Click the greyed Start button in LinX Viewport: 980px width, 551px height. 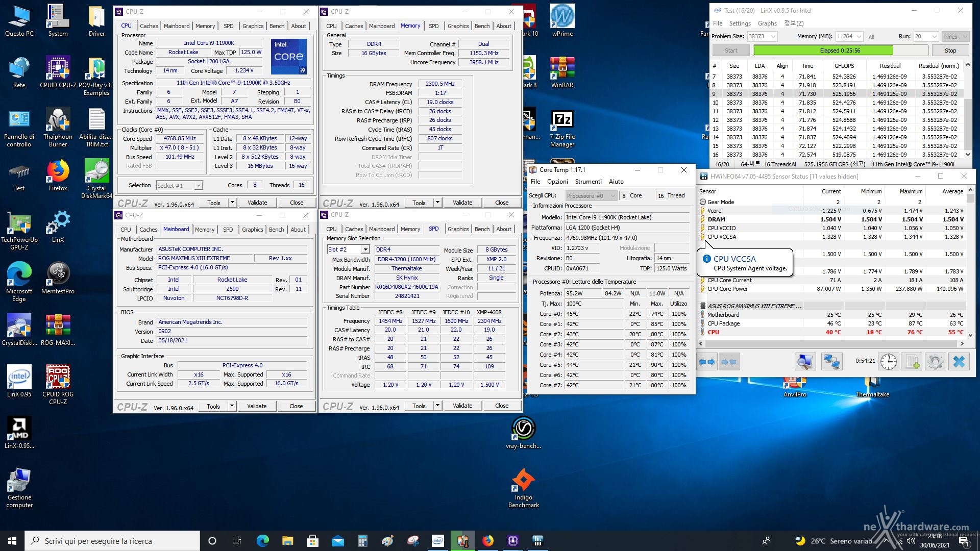click(731, 51)
